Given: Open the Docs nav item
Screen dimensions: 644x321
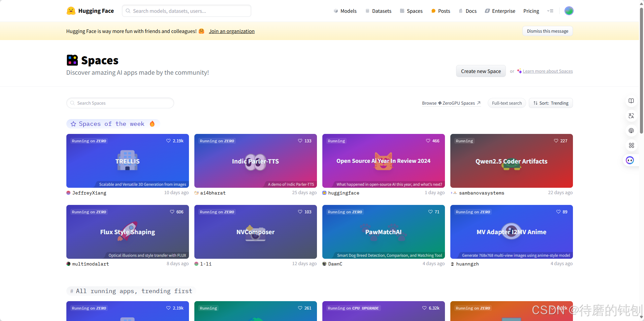Looking at the screenshot, I should [468, 11].
